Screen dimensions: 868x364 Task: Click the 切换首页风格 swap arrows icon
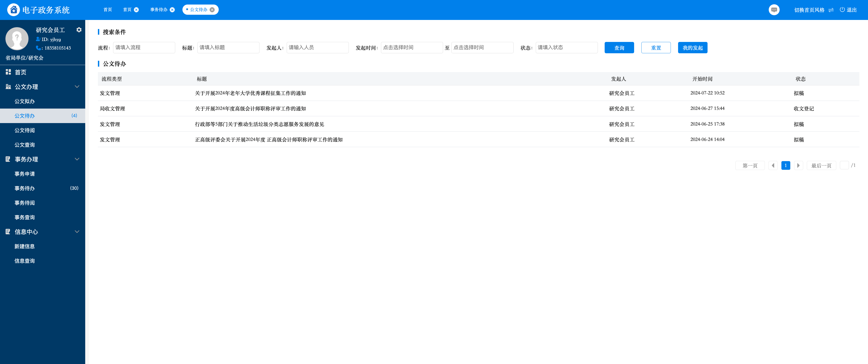(x=831, y=10)
